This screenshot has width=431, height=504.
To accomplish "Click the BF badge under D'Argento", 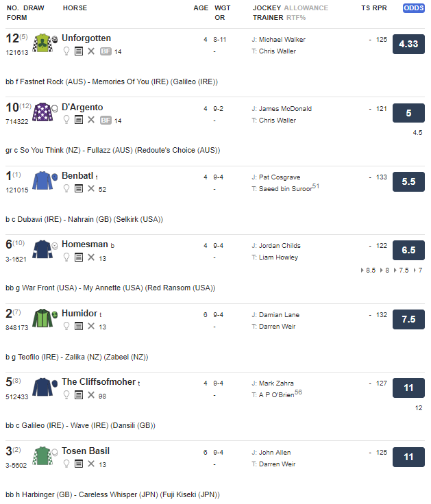I will pos(106,121).
